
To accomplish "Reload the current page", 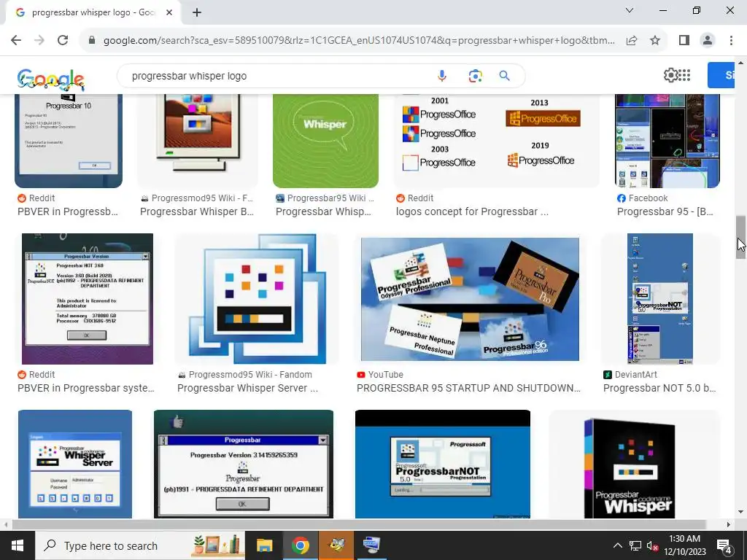I will point(63,41).
